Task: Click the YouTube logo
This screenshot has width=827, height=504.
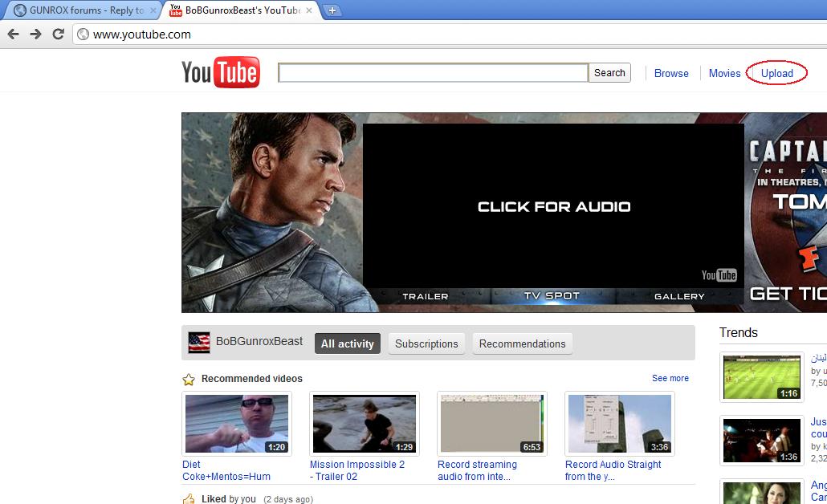Action: [x=220, y=72]
